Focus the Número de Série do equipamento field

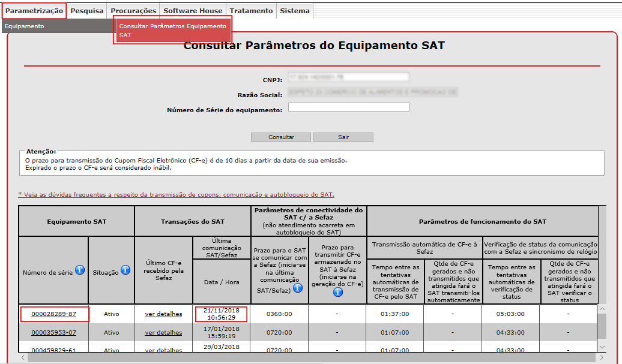click(x=348, y=107)
